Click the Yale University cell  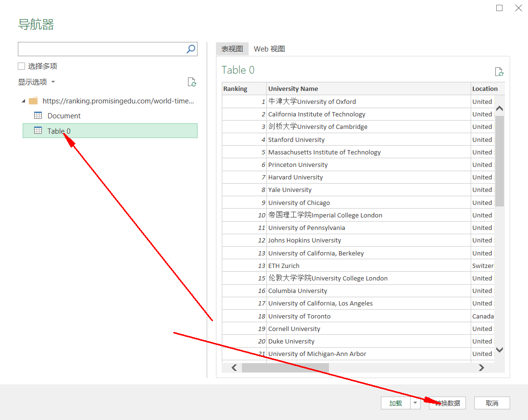coord(369,190)
